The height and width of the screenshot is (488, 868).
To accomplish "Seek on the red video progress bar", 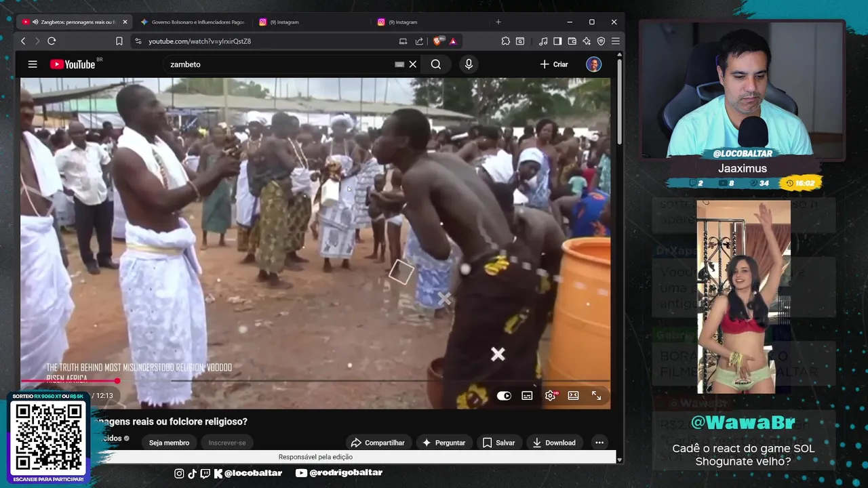I will [315, 381].
